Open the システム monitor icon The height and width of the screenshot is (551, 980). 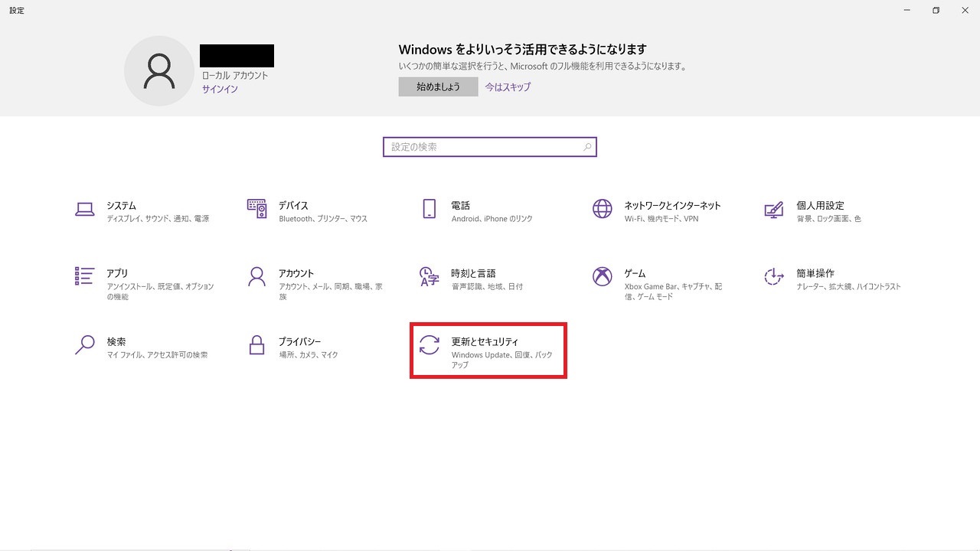[84, 208]
